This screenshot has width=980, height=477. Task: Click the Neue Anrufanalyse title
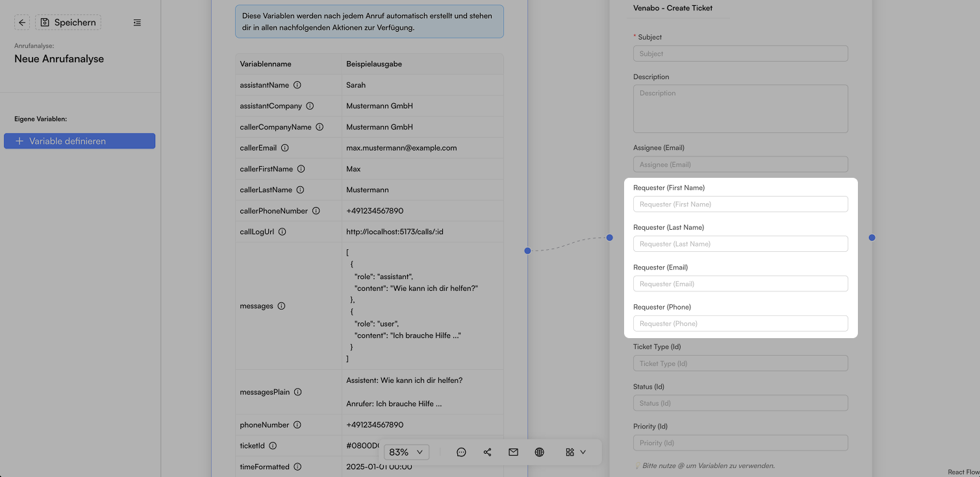59,59
